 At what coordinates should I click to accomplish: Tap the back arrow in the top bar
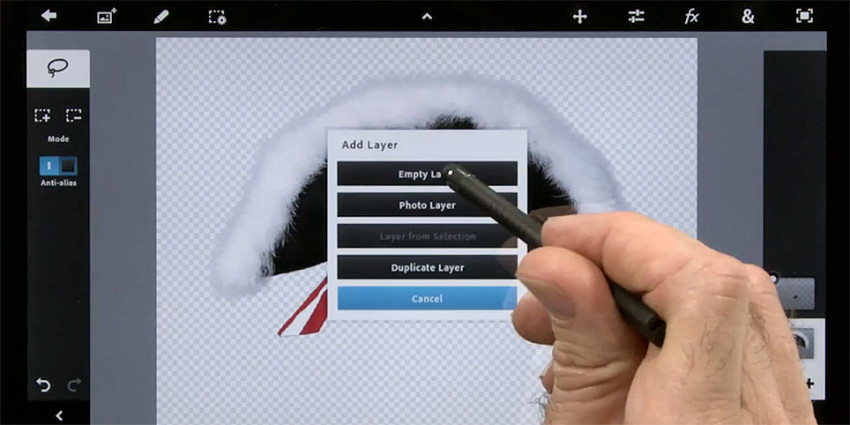point(49,16)
